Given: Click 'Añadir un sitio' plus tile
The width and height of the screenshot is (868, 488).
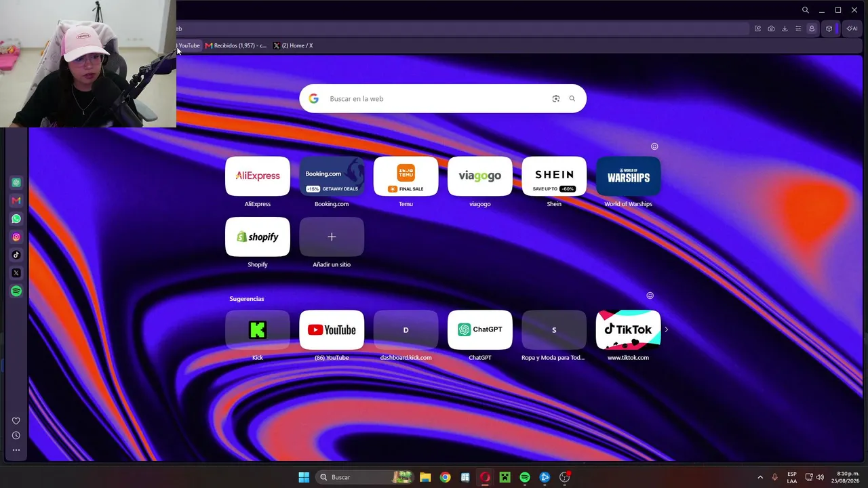Looking at the screenshot, I should point(332,237).
